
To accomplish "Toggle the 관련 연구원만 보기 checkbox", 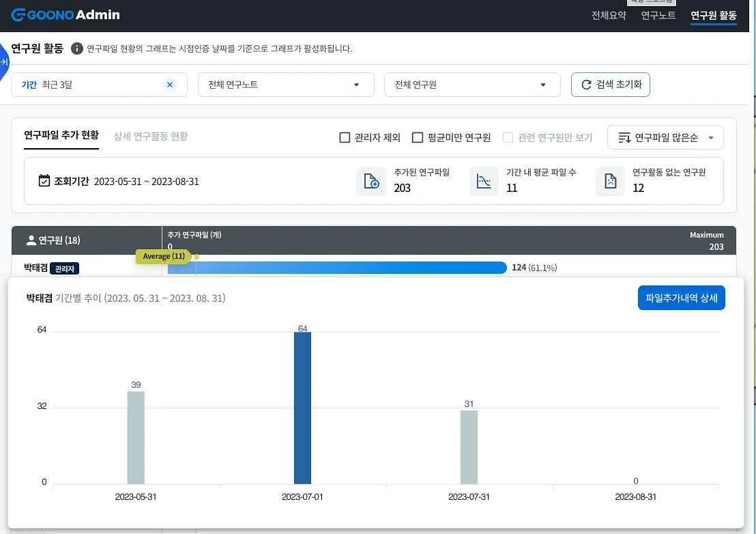I will [x=508, y=138].
